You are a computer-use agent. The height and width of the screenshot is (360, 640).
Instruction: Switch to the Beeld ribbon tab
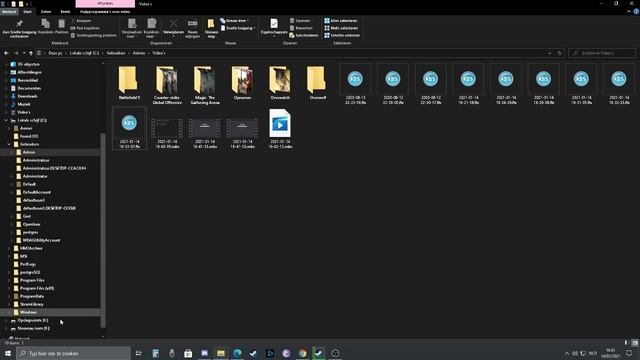click(65, 12)
